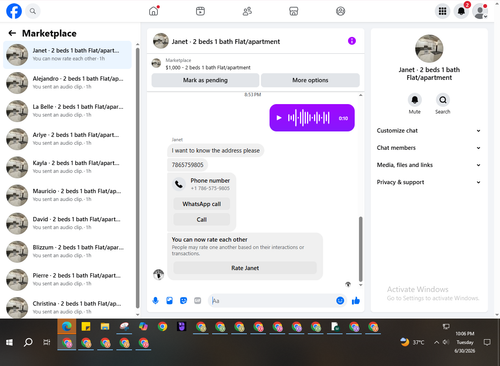Open the Facebook home logo
Viewport: 500px width, 366px height.
click(x=14, y=11)
